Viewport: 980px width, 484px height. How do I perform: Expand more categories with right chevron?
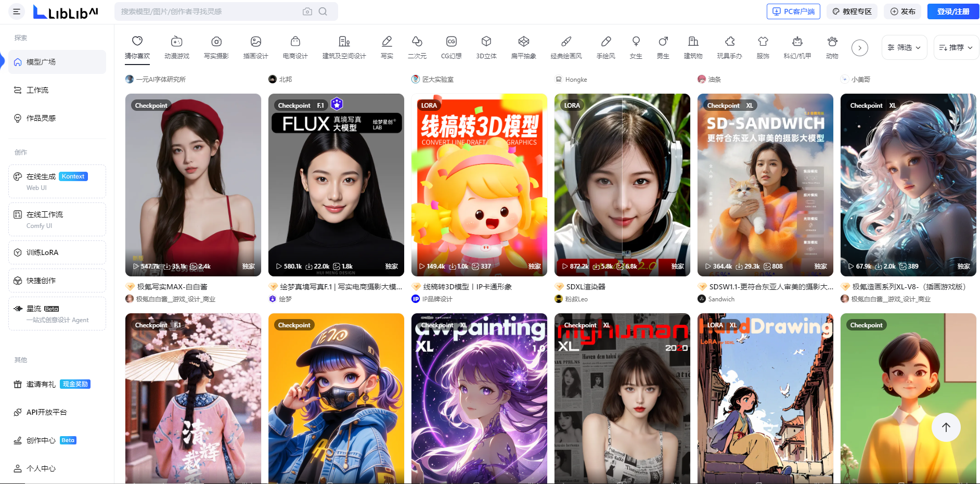(x=860, y=48)
